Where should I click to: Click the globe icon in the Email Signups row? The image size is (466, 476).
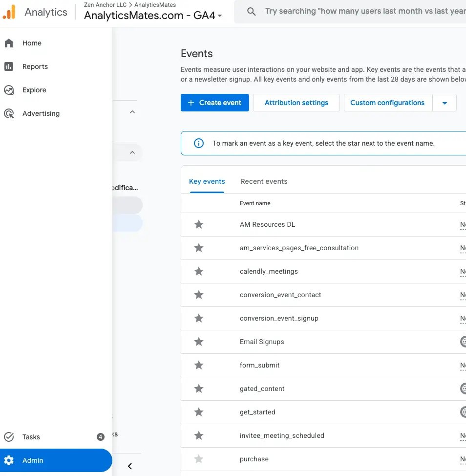[463, 342]
